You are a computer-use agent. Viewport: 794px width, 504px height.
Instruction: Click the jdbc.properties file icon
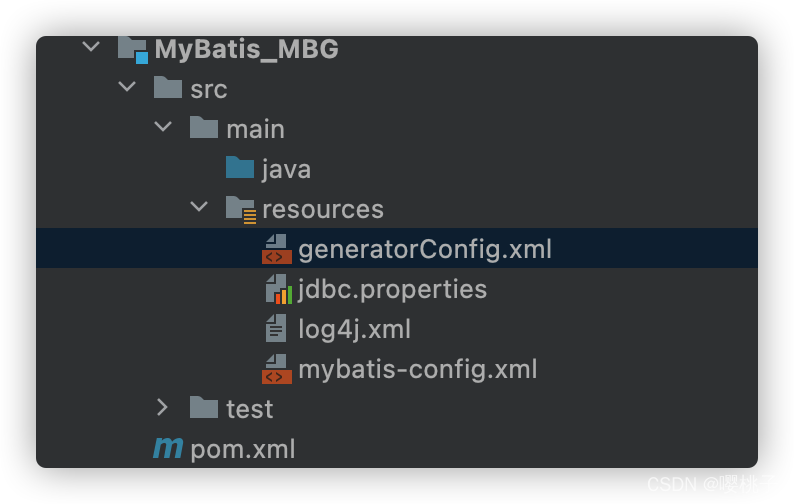click(x=278, y=289)
